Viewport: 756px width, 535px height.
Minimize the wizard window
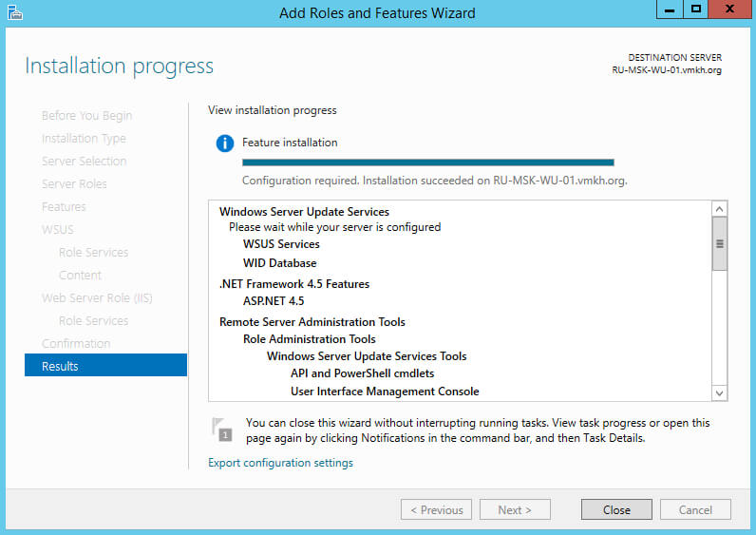click(670, 10)
